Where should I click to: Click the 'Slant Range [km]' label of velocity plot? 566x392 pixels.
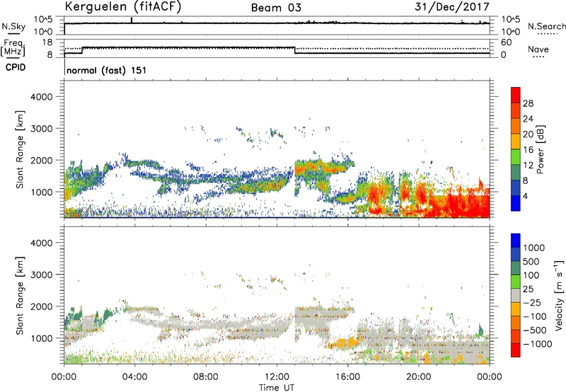coord(20,296)
